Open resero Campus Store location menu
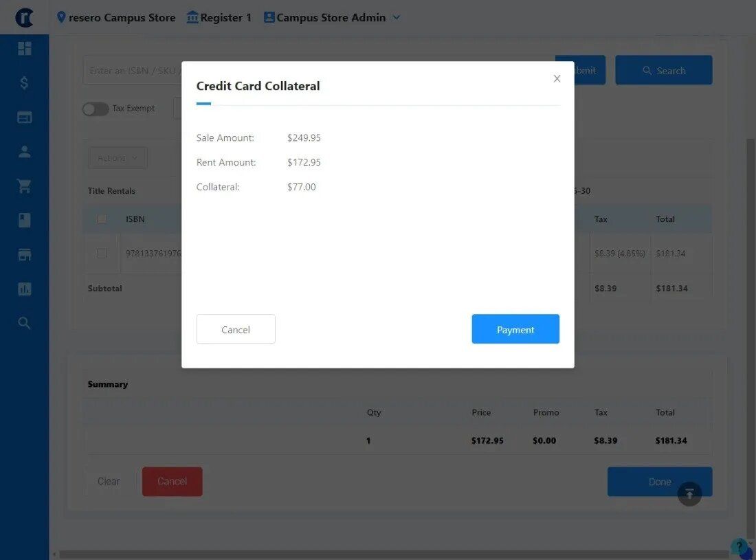The image size is (756, 560). (x=115, y=17)
